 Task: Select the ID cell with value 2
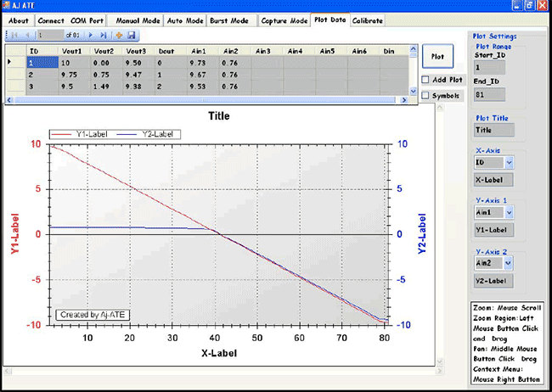42,75
